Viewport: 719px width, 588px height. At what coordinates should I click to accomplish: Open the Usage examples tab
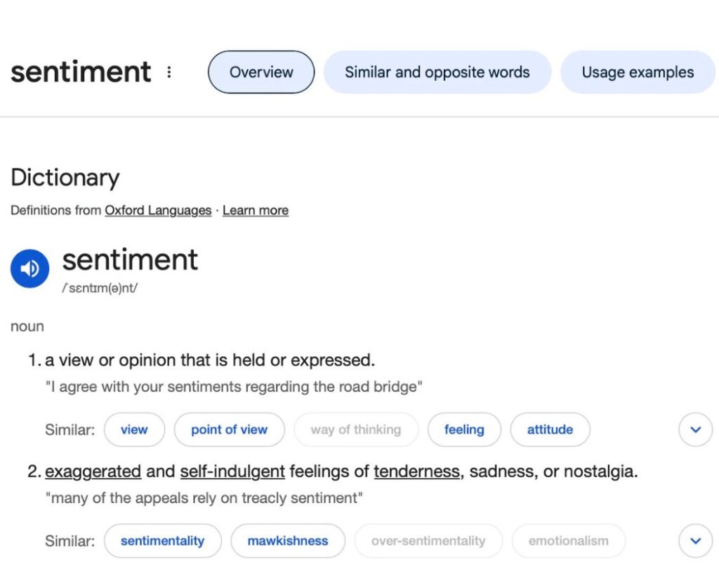click(x=637, y=72)
